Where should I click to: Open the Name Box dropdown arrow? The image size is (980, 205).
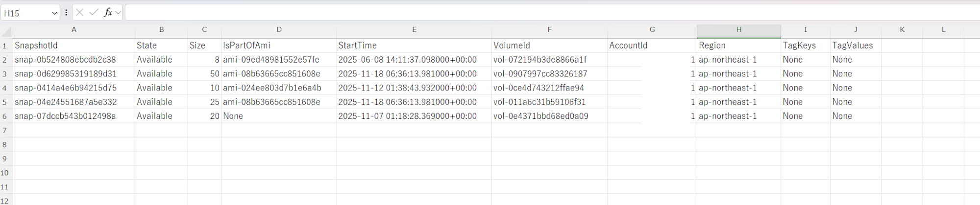coord(54,13)
